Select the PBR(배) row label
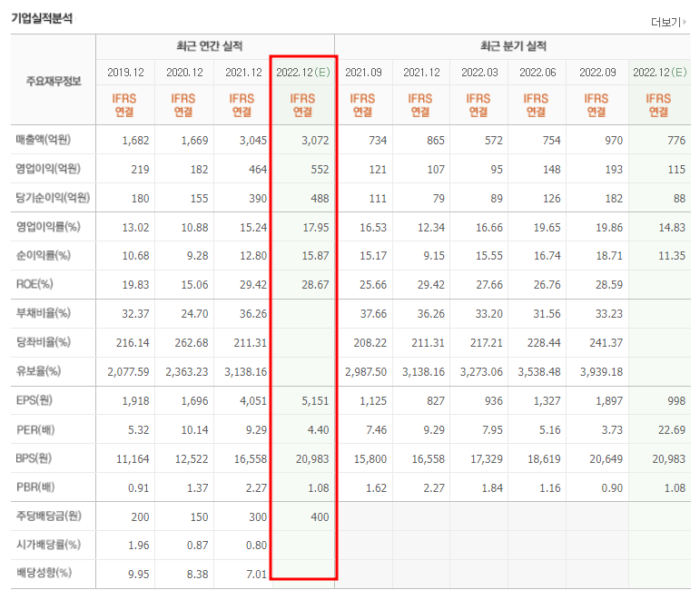700x590 pixels. point(35,487)
